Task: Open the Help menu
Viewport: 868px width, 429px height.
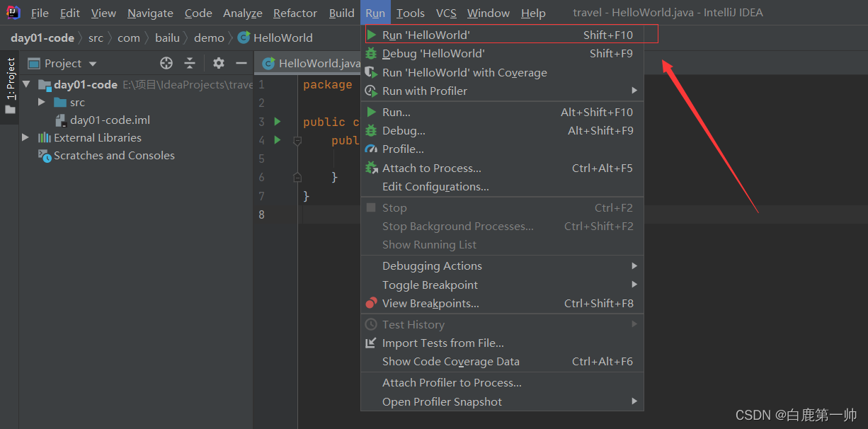Action: [x=533, y=13]
